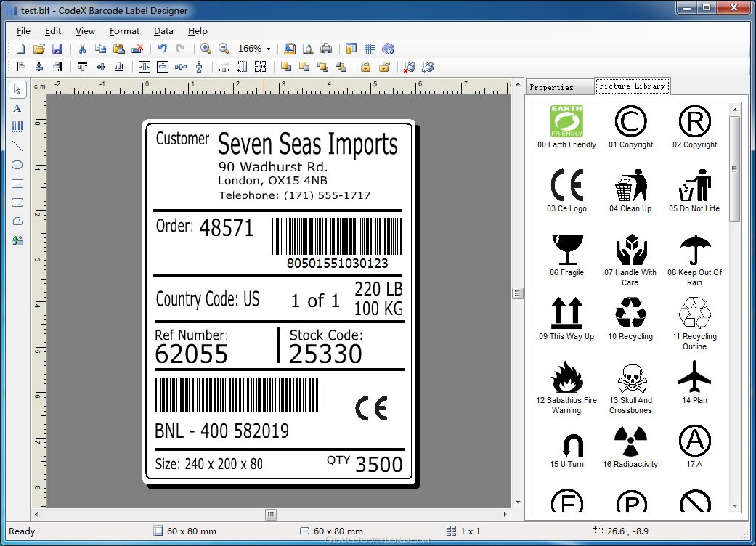The height and width of the screenshot is (546, 756).
Task: Save the label with the floppy icon
Action: [x=57, y=49]
